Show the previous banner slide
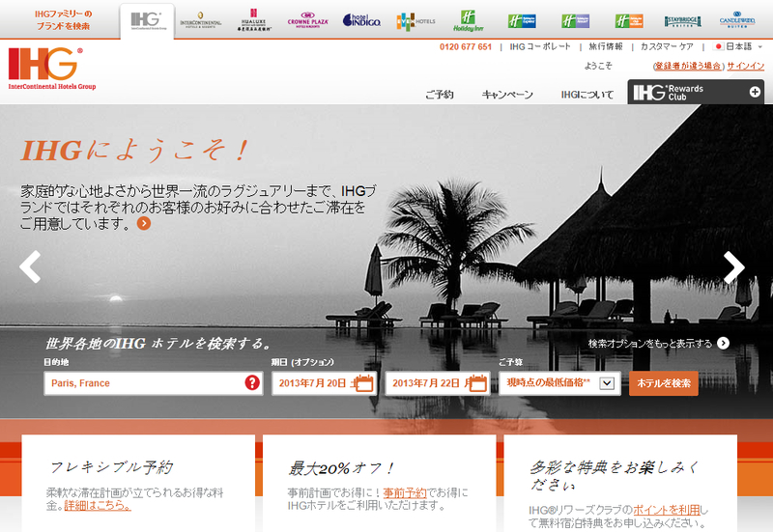 coord(30,266)
